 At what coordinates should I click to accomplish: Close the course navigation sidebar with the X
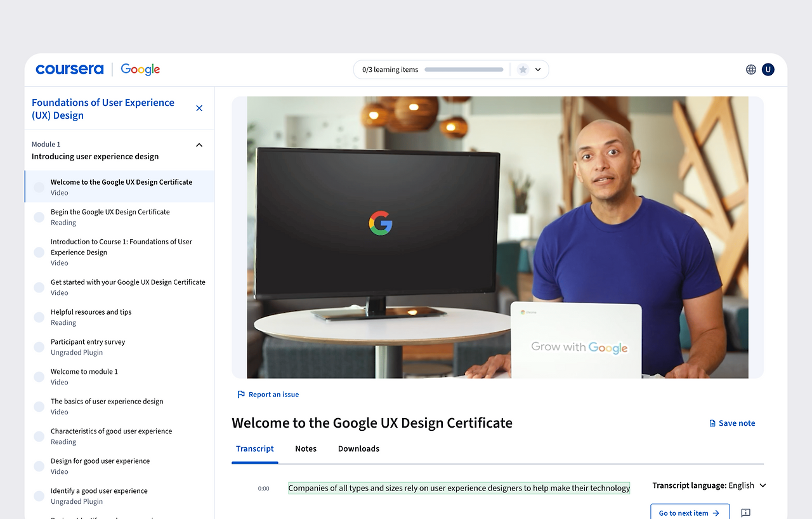click(x=199, y=108)
